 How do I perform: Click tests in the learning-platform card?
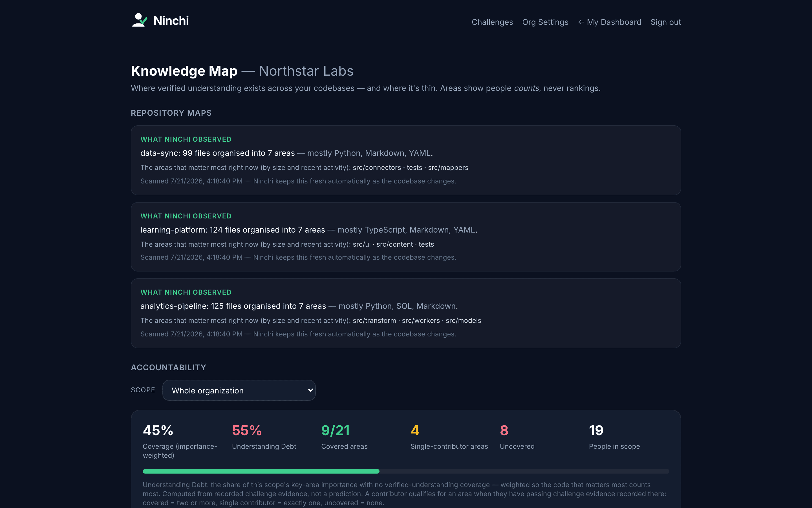point(426,244)
